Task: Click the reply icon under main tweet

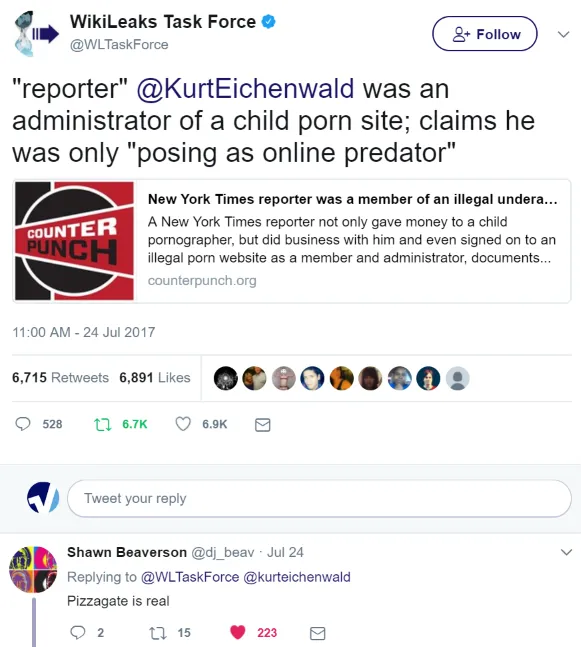Action: [x=23, y=424]
